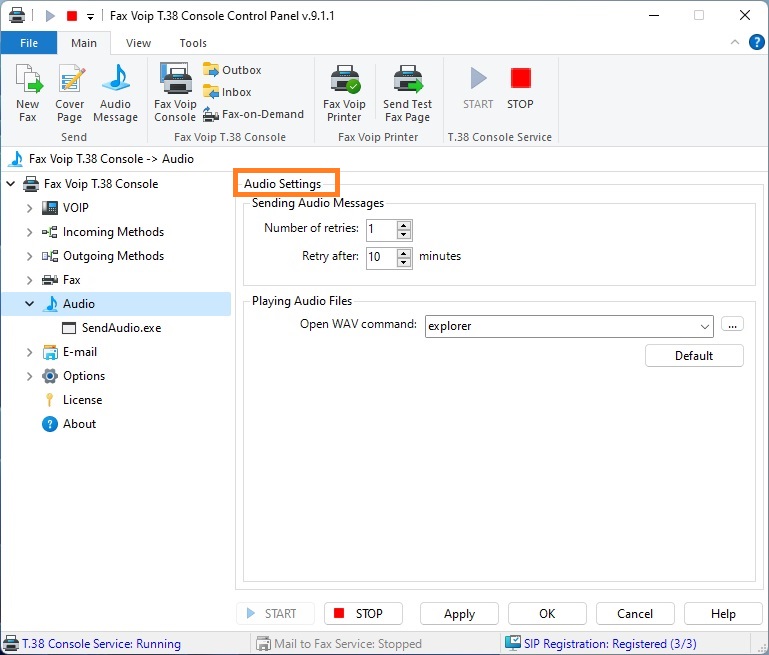Click the Help button

coord(723,614)
